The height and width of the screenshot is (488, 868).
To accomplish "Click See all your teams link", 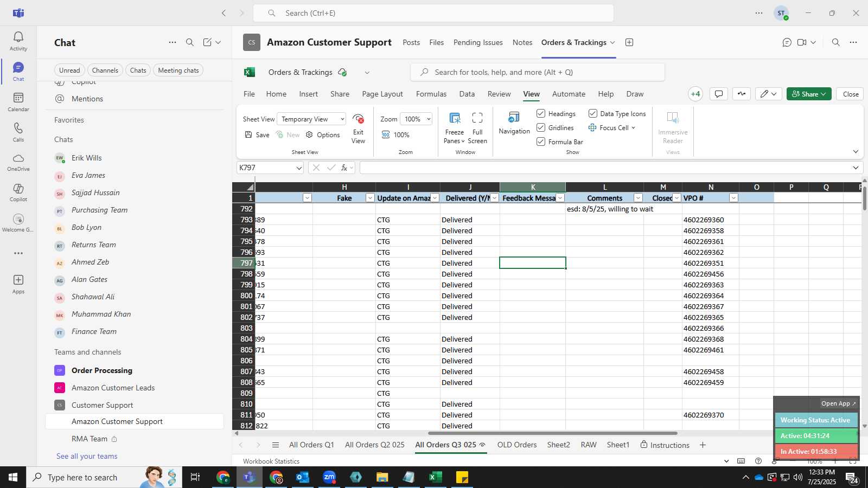I will [x=87, y=456].
